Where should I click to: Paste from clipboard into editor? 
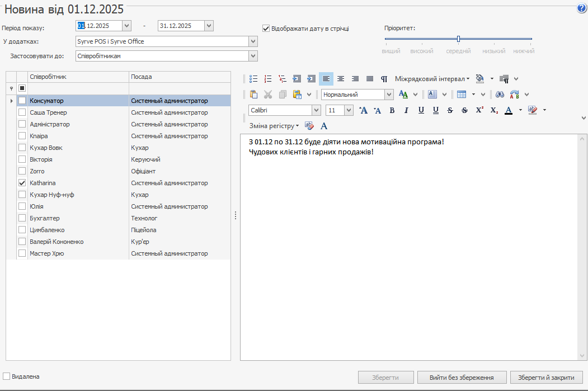point(253,95)
